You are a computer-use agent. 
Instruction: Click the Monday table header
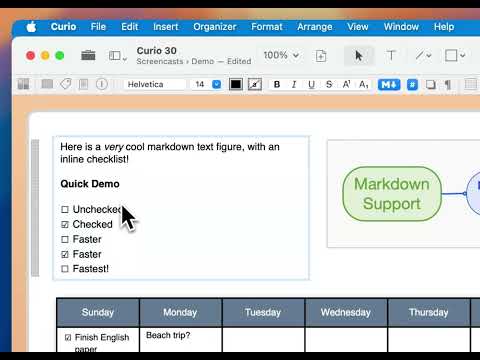point(180,312)
